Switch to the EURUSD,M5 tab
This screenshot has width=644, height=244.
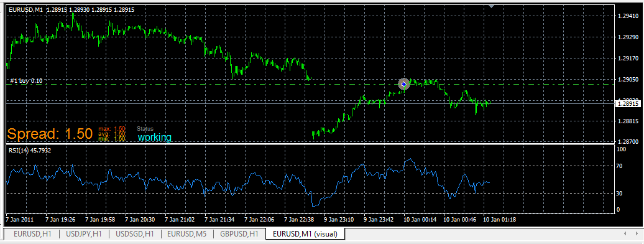(188, 233)
